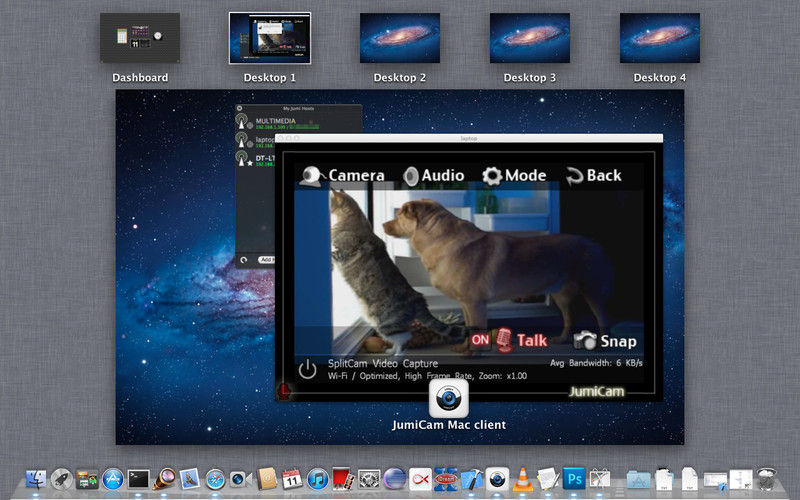Open the red fish logo app
Viewport: 800px width, 500px height.
(420, 480)
